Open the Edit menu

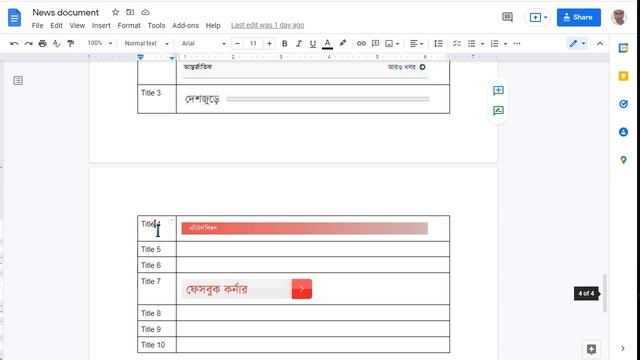[56, 25]
